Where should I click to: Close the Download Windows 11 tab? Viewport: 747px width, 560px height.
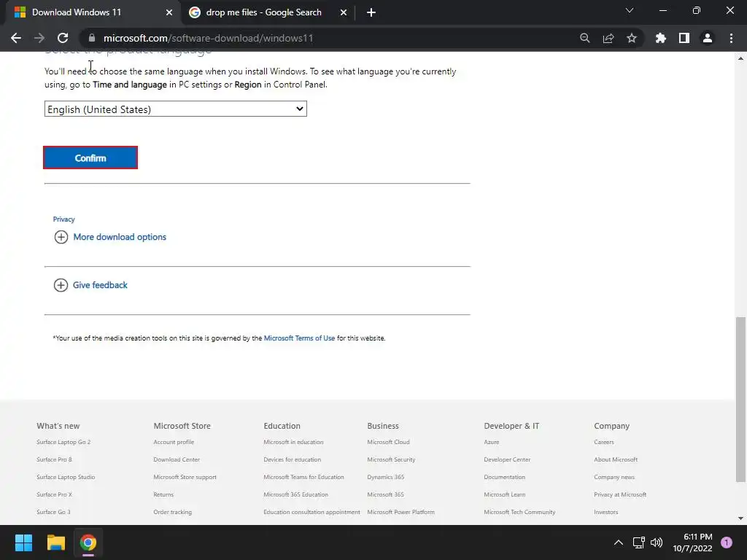(x=169, y=12)
